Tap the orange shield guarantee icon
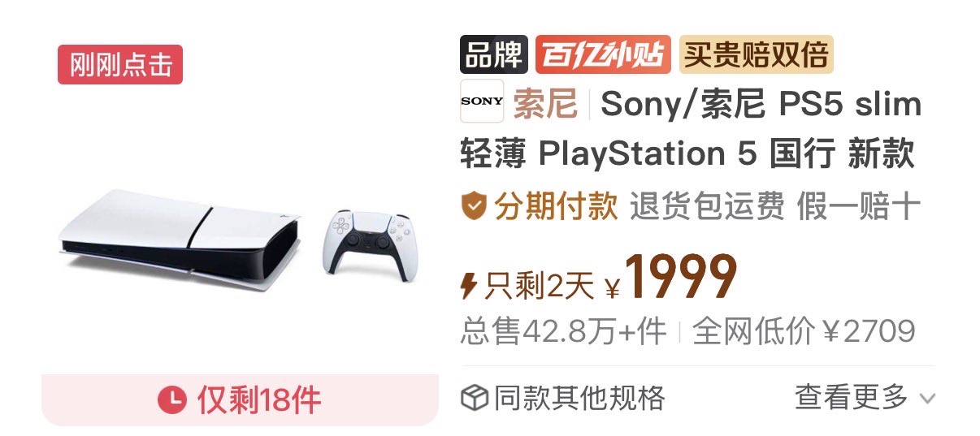Image resolution: width=980 pixels, height=436 pixels. pos(474,207)
